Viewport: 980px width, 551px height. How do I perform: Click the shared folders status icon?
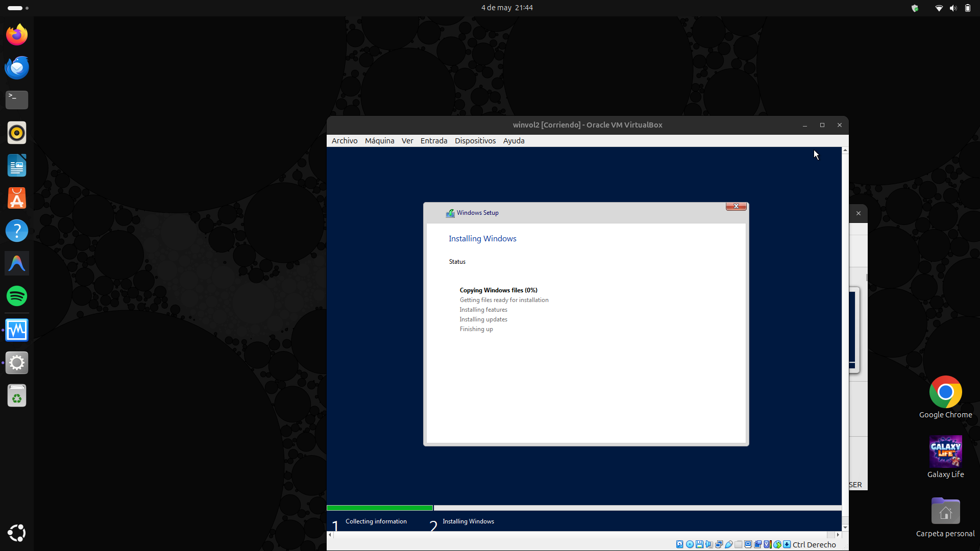pos(738,544)
